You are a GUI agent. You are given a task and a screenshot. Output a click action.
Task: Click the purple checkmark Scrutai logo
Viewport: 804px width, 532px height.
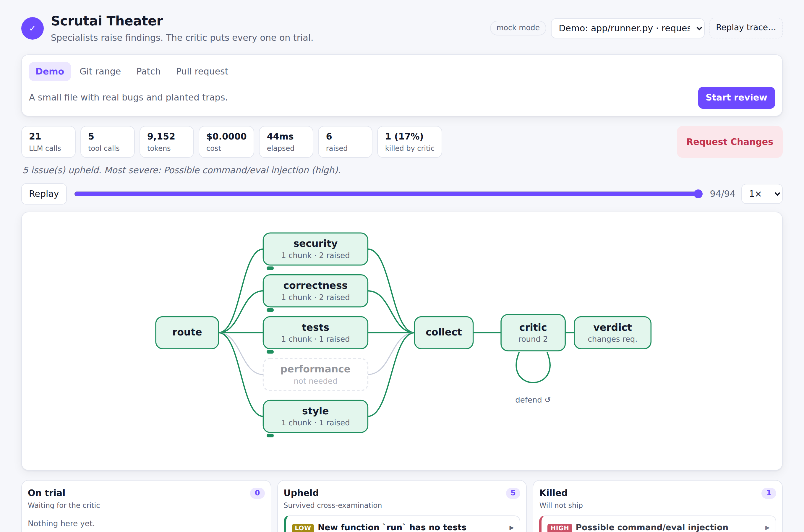click(32, 28)
